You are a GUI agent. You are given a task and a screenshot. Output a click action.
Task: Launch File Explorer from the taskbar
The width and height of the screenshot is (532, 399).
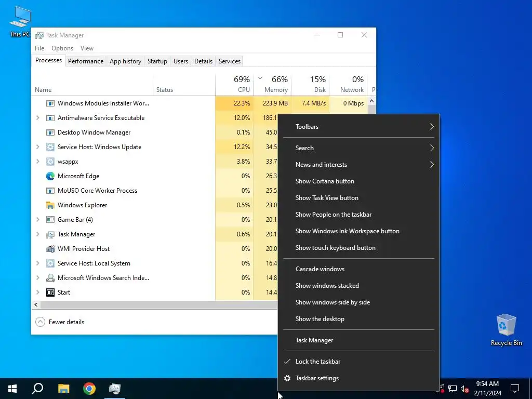(x=63, y=389)
